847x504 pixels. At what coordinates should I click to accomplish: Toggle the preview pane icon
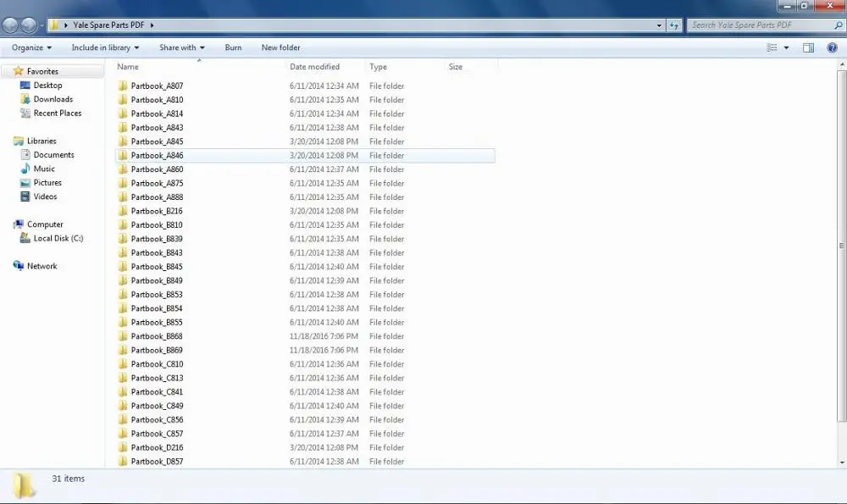pyautogui.click(x=808, y=47)
